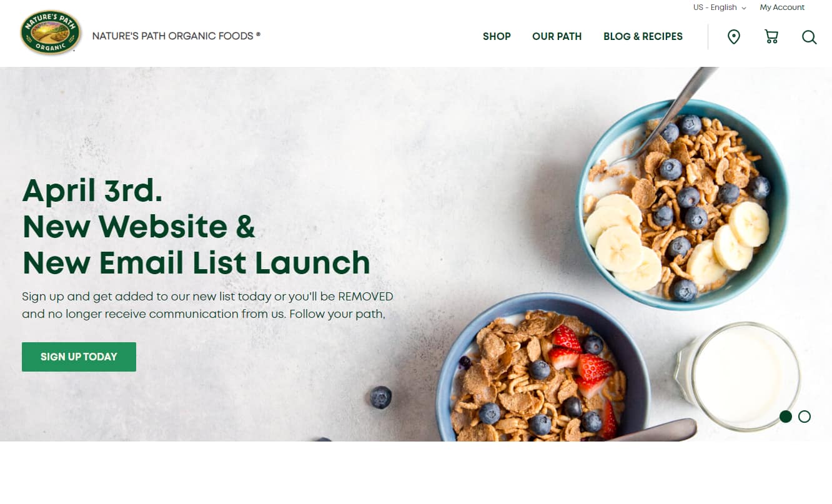The height and width of the screenshot is (504, 832).
Task: Click the search magnifier icon
Action: 809,37
